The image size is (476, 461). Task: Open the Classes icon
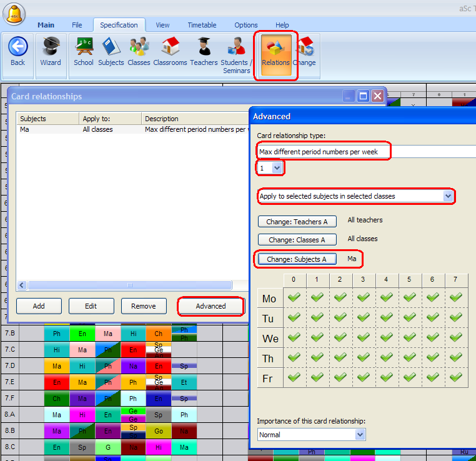tap(139, 47)
